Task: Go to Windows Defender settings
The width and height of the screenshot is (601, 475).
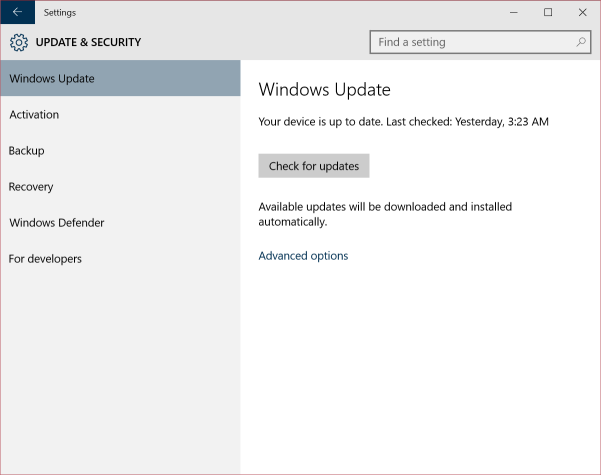Action: 56,223
